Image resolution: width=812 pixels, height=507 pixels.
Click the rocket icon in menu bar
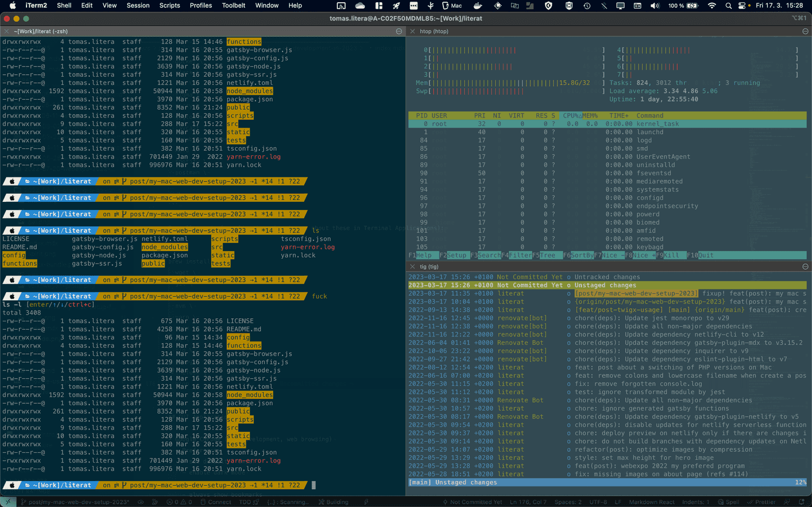(396, 5)
